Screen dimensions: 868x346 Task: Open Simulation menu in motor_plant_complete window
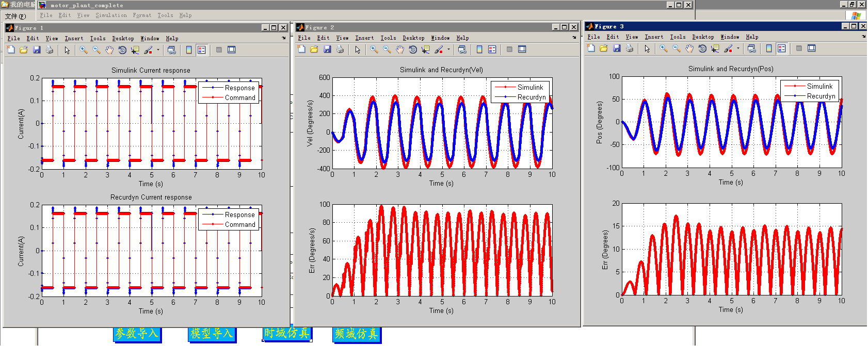point(111,15)
